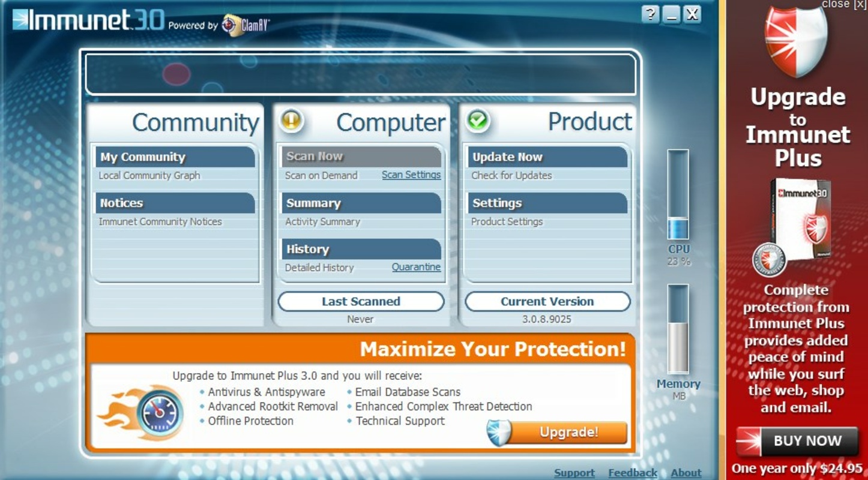Click the 'Offline Protection' feature text
The width and height of the screenshot is (868, 480).
251,421
